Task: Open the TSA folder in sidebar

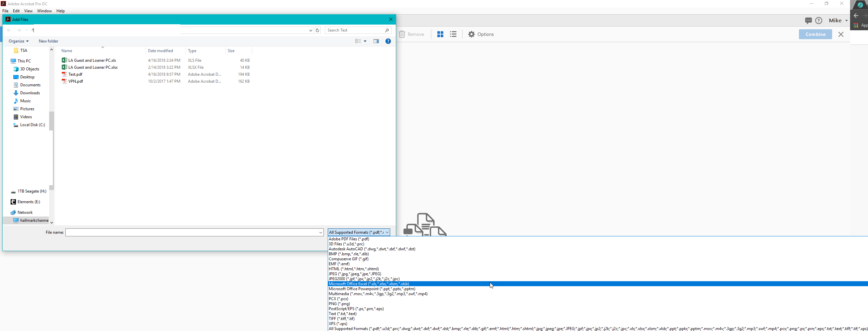Action: tap(20, 50)
